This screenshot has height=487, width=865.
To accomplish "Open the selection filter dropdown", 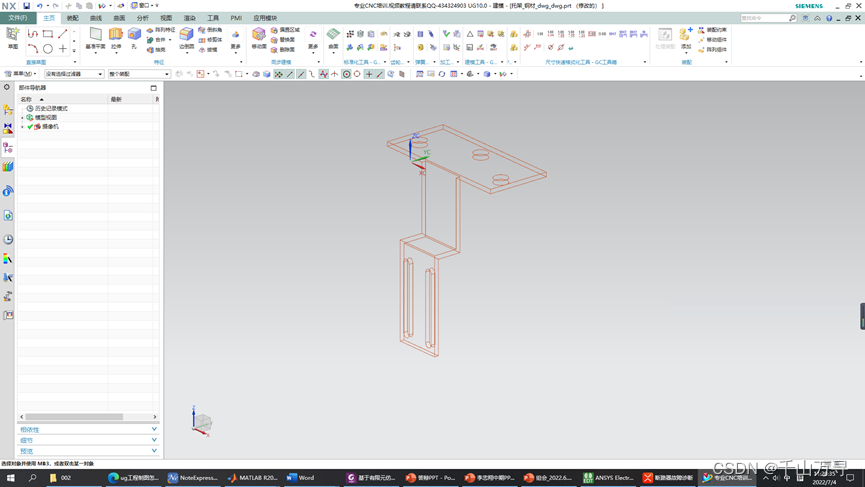I will [74, 74].
